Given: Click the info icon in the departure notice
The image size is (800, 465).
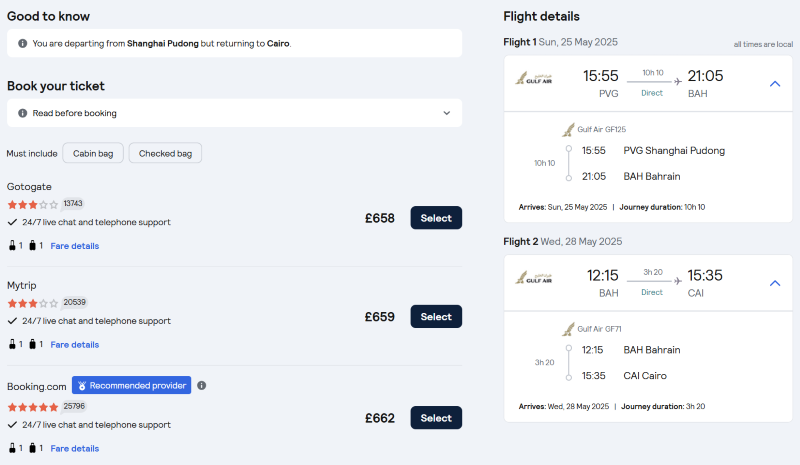Looking at the screenshot, I should [x=22, y=43].
